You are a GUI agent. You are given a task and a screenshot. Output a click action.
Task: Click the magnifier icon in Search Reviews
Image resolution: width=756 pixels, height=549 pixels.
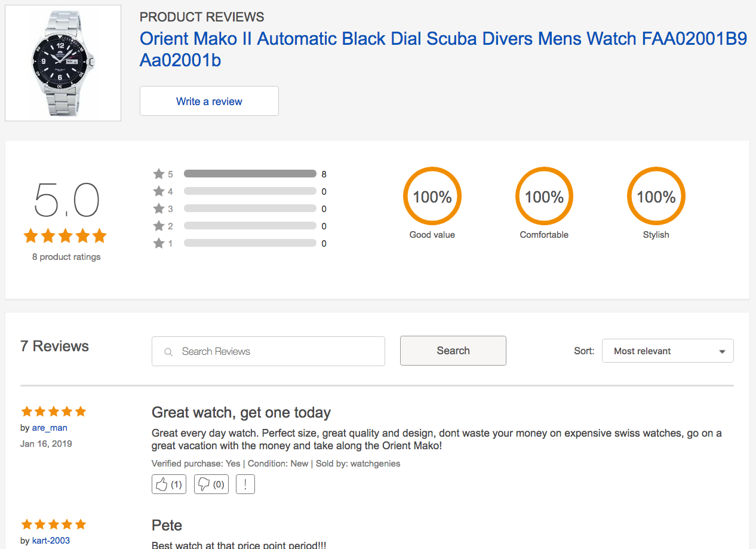(x=168, y=352)
